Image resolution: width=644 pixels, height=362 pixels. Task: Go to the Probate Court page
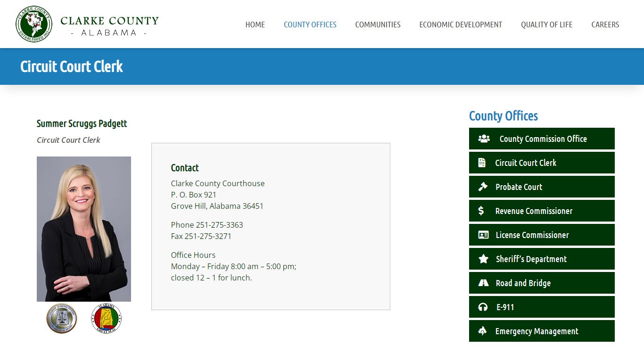(542, 187)
